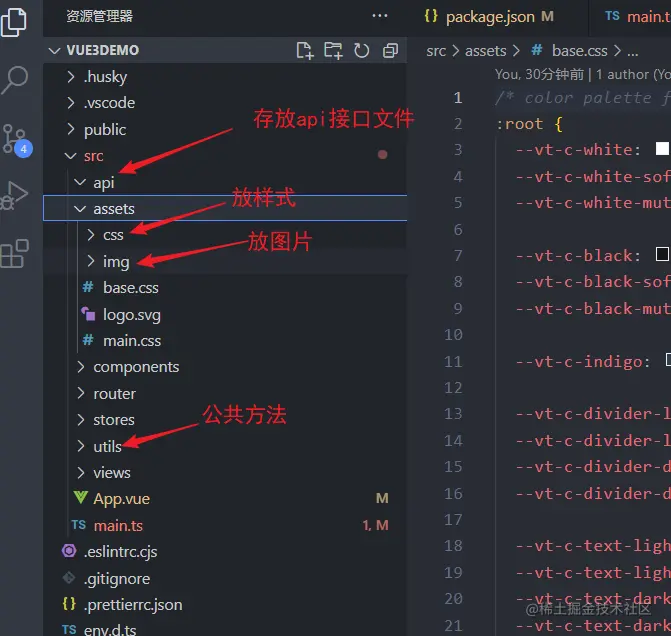This screenshot has height=636, width=671.
Task: Refresh the explorer file tree
Action: pos(362,51)
